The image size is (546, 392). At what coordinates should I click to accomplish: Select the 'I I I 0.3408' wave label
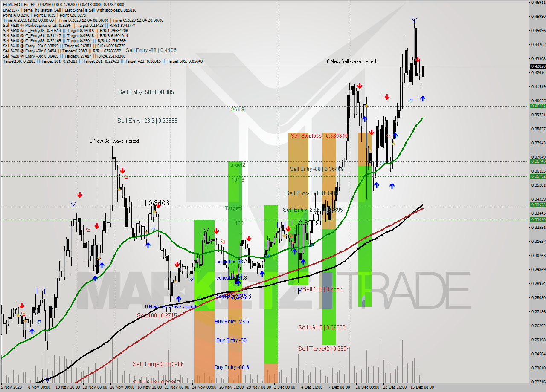pyautogui.click(x=153, y=203)
